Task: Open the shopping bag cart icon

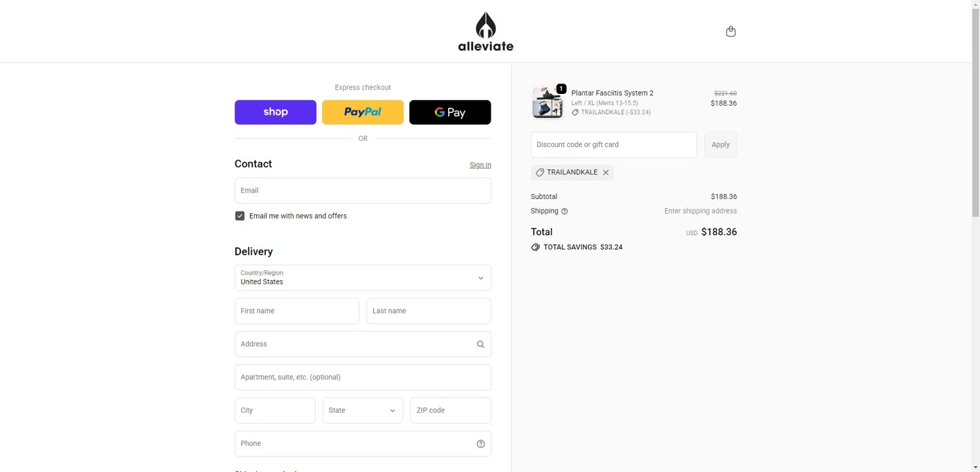Action: point(730,31)
